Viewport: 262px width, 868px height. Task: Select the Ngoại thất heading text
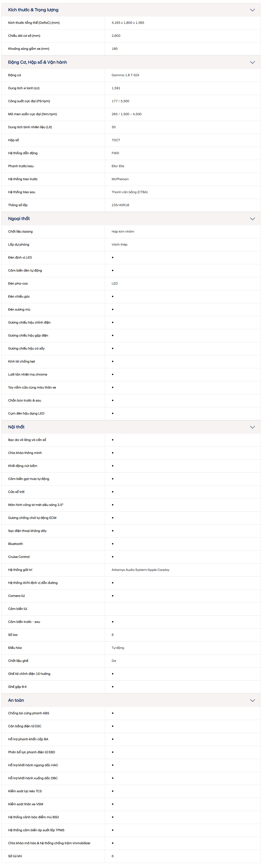[x=19, y=219]
